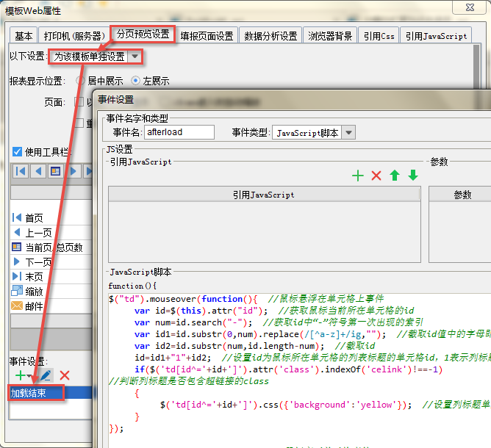Click the current page number toolbar icon
The height and width of the screenshot is (448, 491).
point(55,171)
